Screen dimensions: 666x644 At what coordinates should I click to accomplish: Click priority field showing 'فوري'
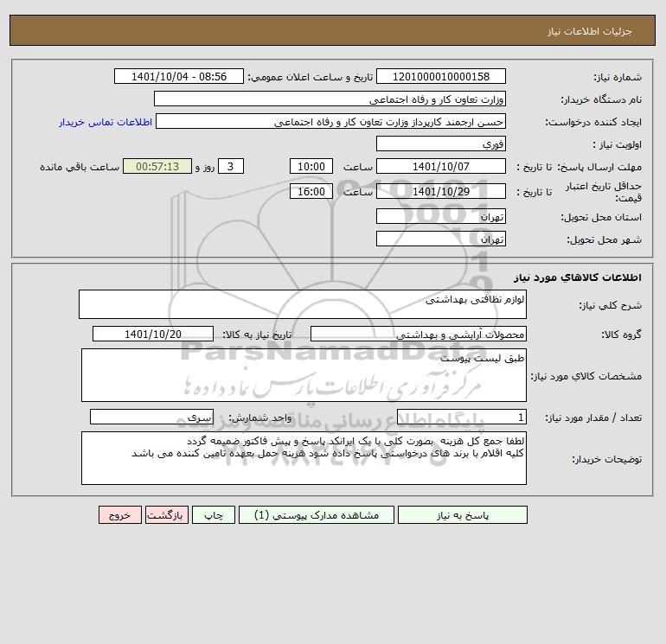[x=441, y=143]
